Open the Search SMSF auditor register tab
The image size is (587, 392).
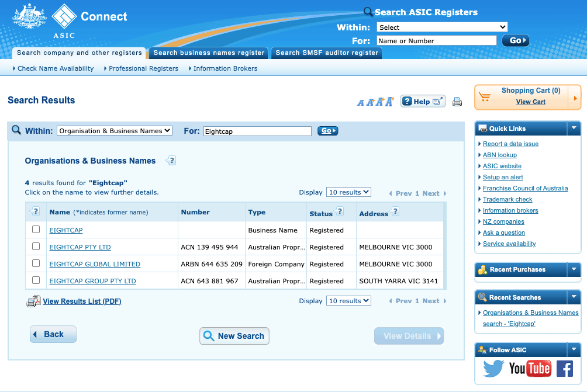(327, 53)
